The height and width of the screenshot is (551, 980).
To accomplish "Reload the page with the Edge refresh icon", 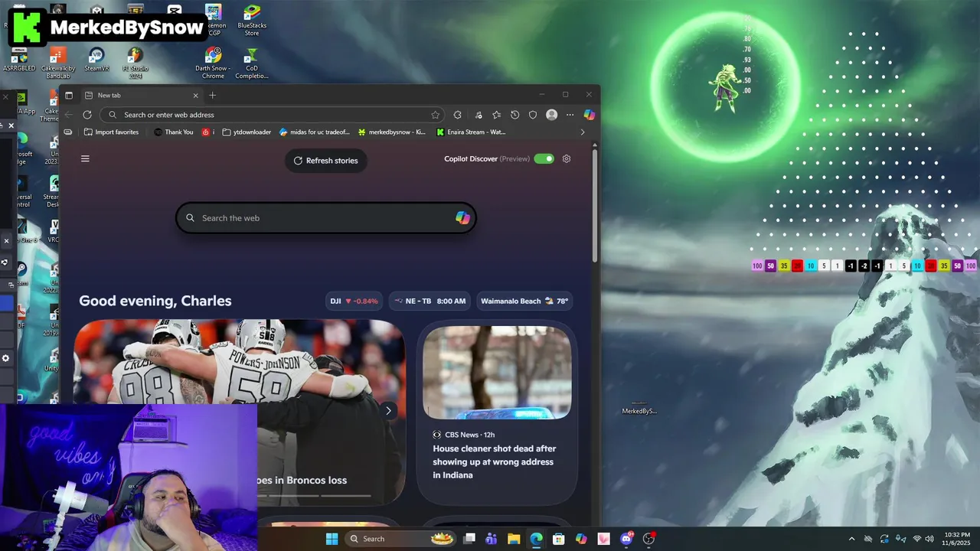I will [87, 115].
